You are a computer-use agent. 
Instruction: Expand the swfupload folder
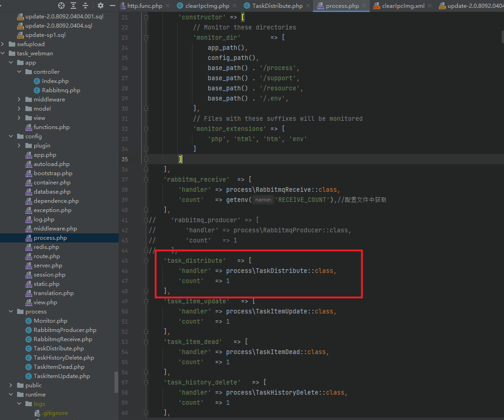pyautogui.click(x=3, y=44)
